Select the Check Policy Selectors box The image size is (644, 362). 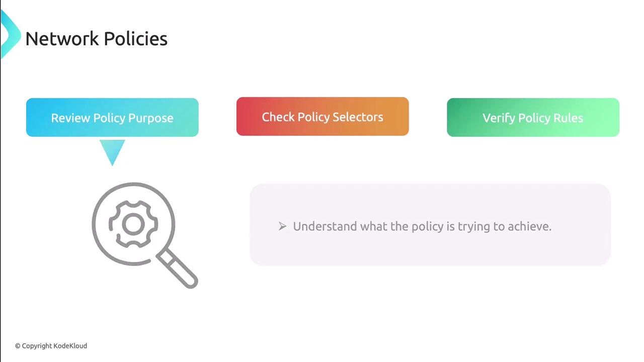pyautogui.click(x=323, y=117)
